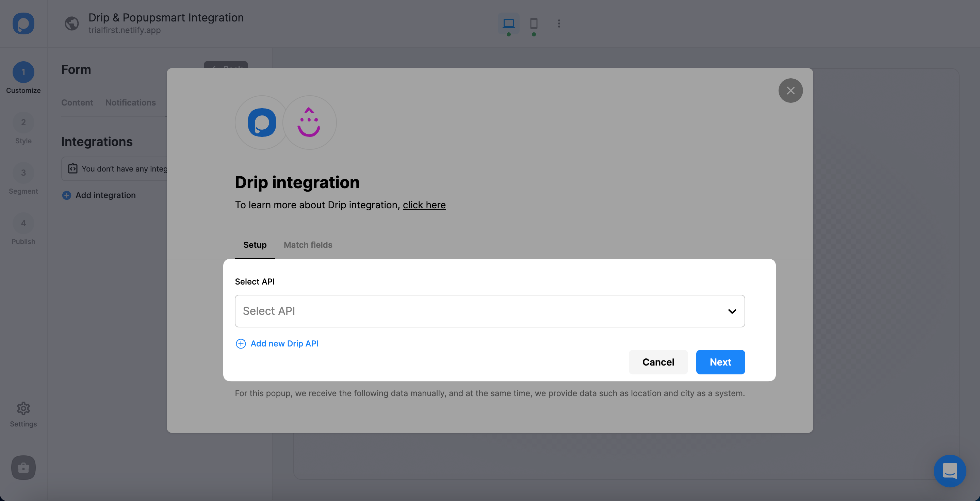Switch to the Setup tab
Viewport: 980px width, 501px height.
click(x=255, y=245)
